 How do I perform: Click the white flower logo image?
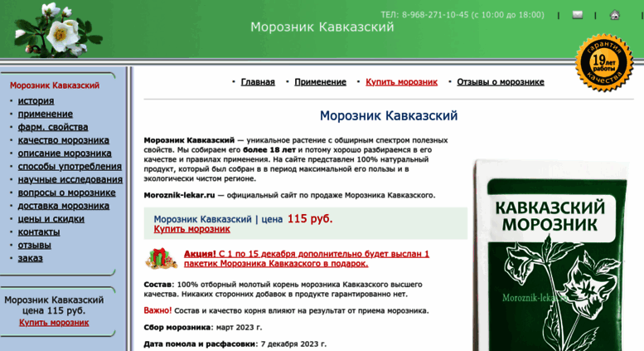point(57,30)
